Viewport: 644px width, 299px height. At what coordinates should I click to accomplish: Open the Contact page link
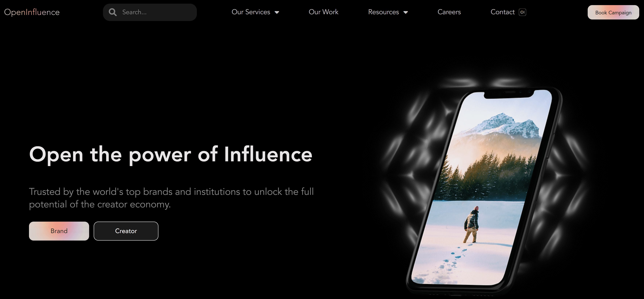click(x=503, y=12)
